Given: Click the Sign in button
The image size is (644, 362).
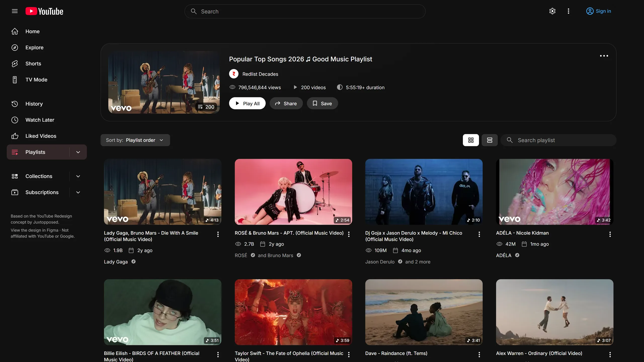Looking at the screenshot, I should 598,11.
